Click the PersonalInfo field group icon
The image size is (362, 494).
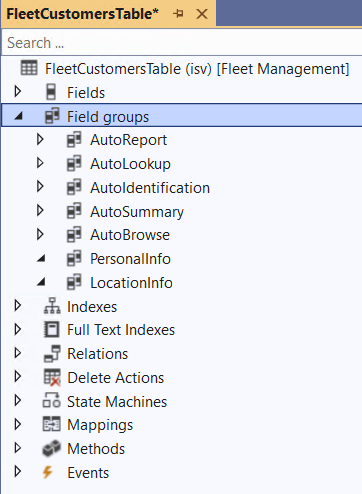(74, 258)
